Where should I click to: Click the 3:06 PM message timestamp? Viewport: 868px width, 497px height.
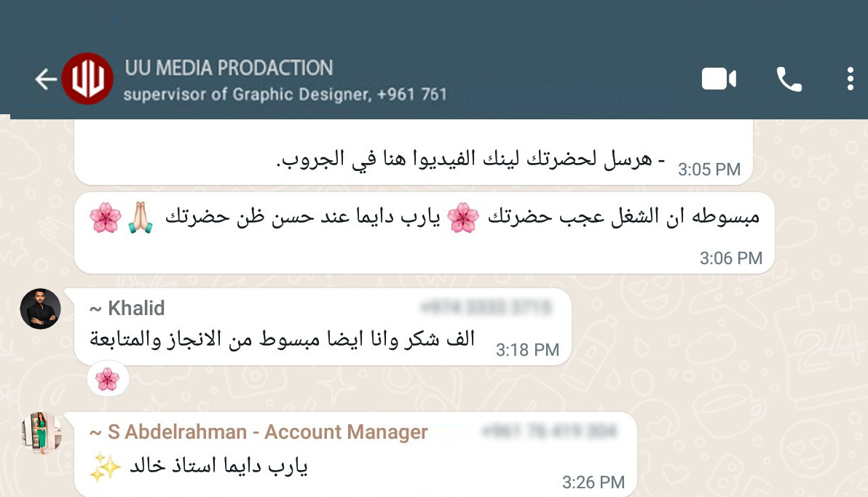point(730,258)
